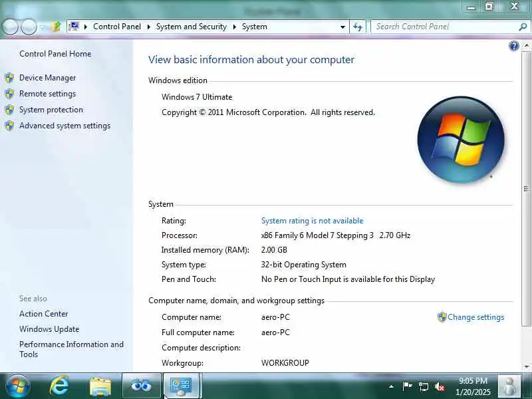Click the scrollbar up arrow

[526, 45]
